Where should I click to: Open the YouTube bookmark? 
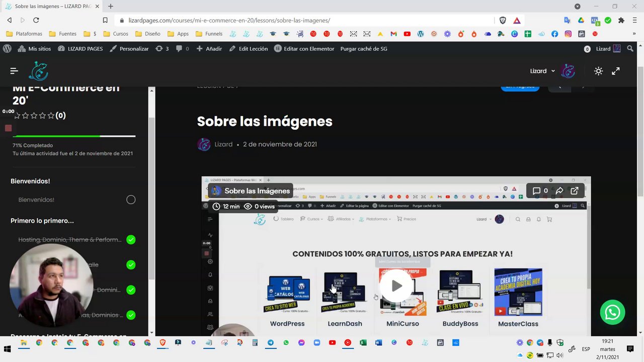pos(407,34)
